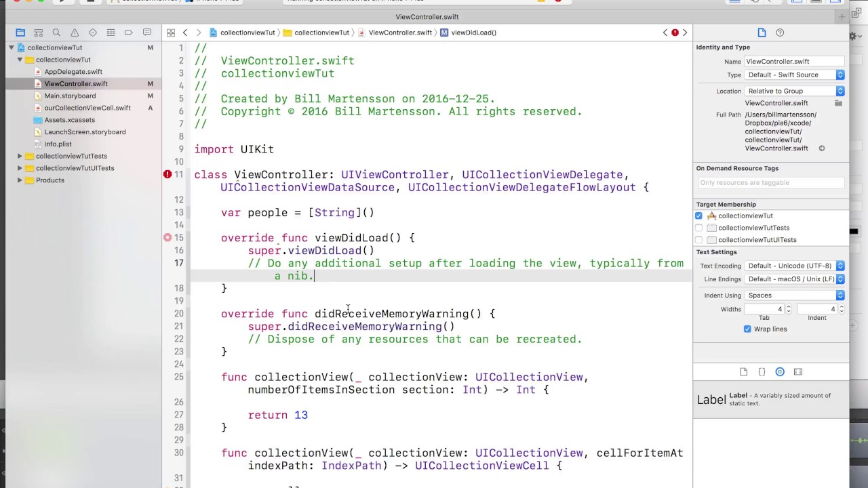Open the Find navigator magnifier icon
The height and width of the screenshot is (488, 868).
click(56, 33)
